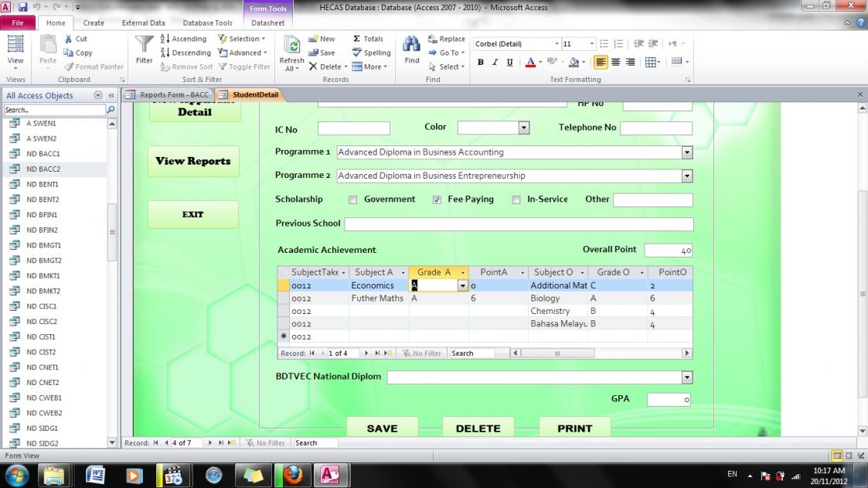Open Selection filter dropdown
Image resolution: width=868 pixels, height=488 pixels.
pos(241,39)
